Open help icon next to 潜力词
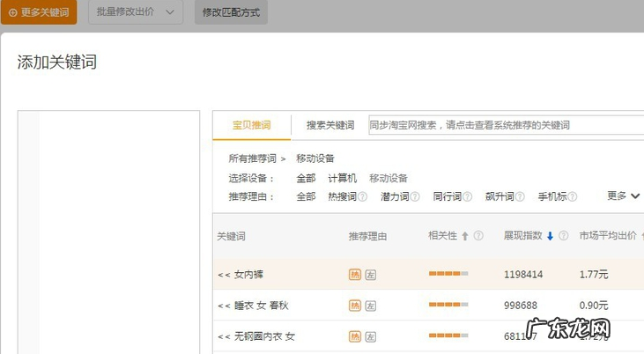Image resolution: width=644 pixels, height=354 pixels. 415,196
